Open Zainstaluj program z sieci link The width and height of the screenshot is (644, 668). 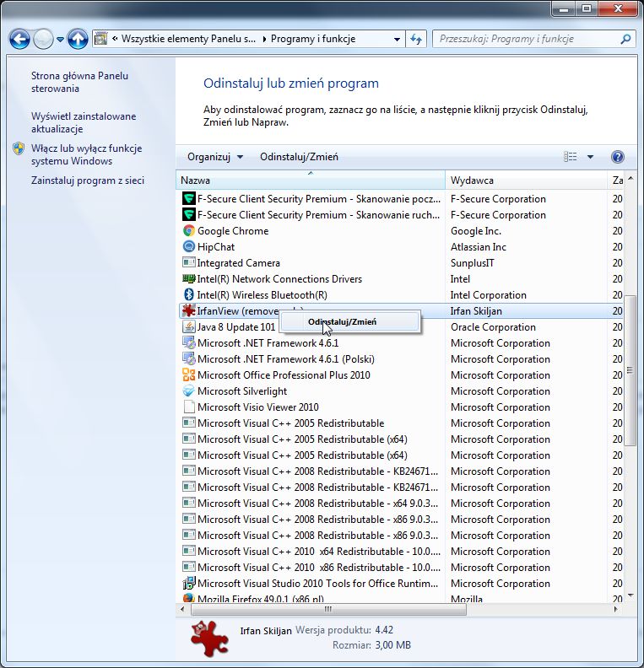88,180
